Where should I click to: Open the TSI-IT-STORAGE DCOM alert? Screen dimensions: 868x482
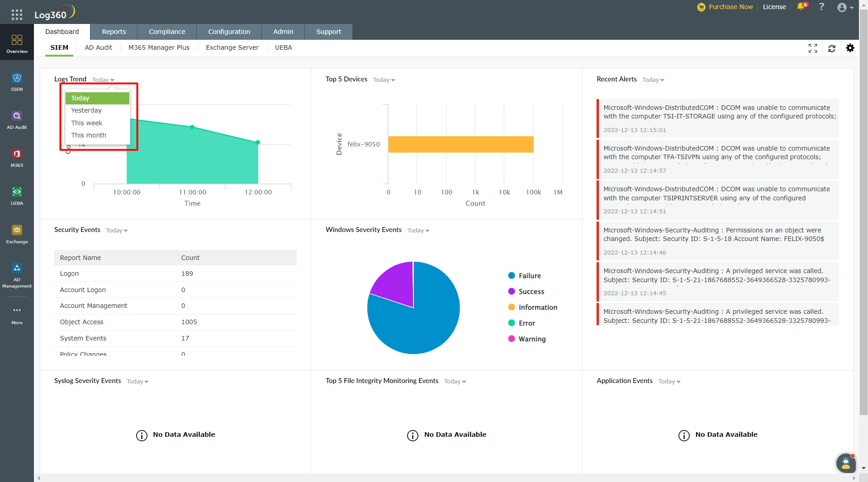(718, 118)
